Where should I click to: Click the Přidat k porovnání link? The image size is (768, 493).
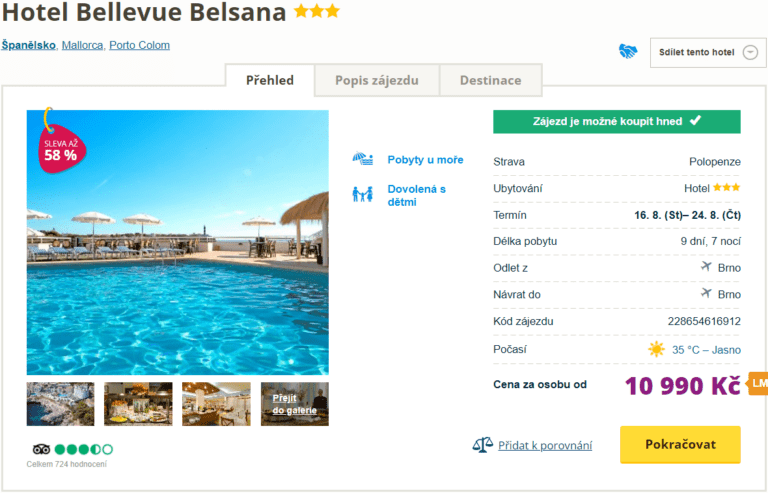[545, 446]
